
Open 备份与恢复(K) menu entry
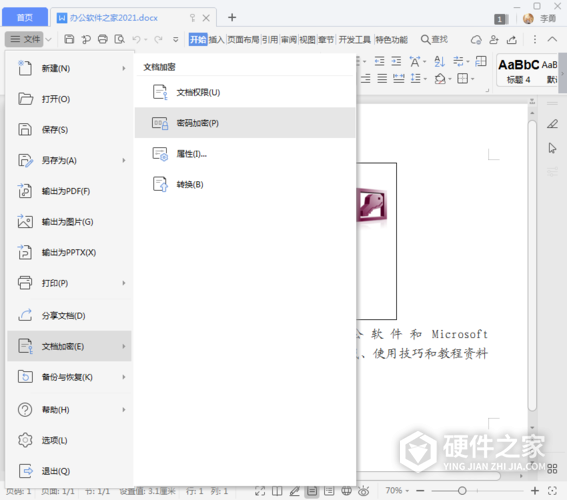[x=69, y=377]
